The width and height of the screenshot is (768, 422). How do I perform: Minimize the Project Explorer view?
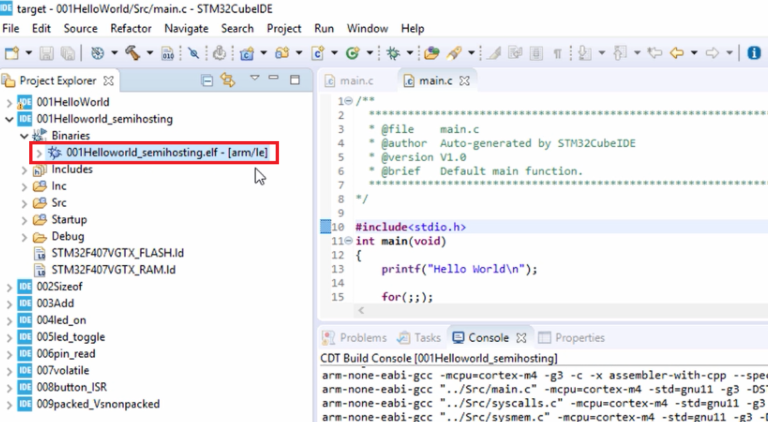click(273, 78)
